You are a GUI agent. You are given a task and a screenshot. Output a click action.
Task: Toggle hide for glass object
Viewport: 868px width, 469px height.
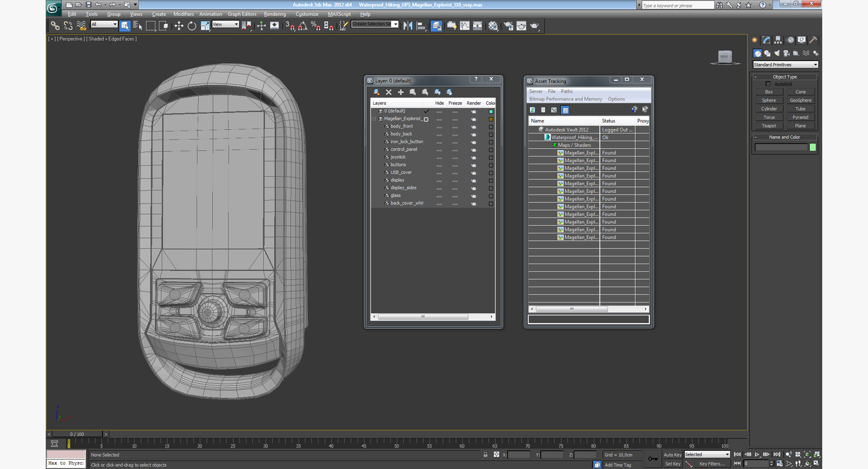click(439, 196)
